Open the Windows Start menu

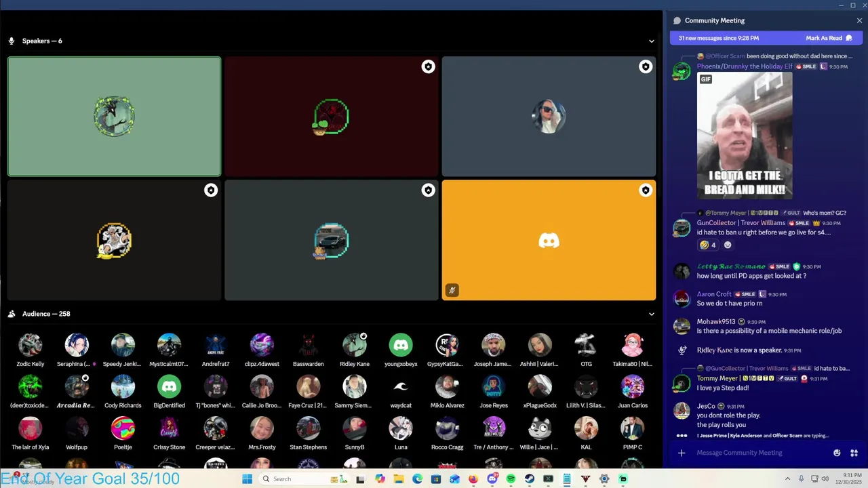(247, 479)
